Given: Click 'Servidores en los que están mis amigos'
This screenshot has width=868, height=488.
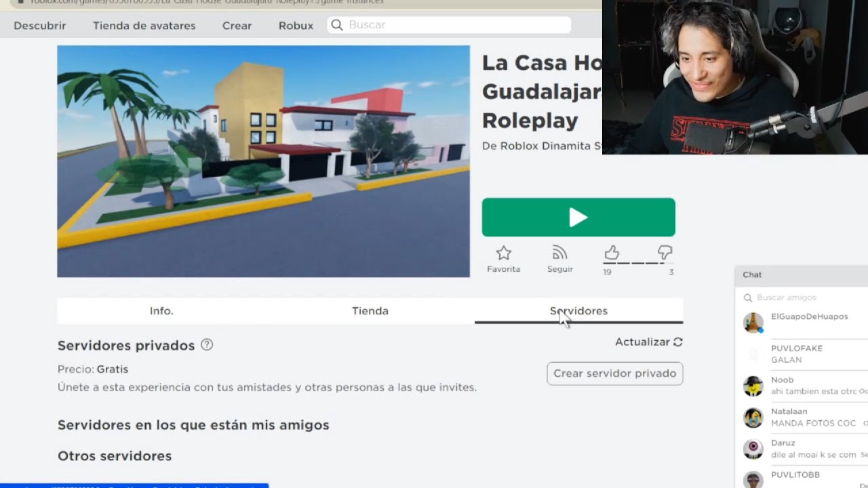Looking at the screenshot, I should (193, 425).
